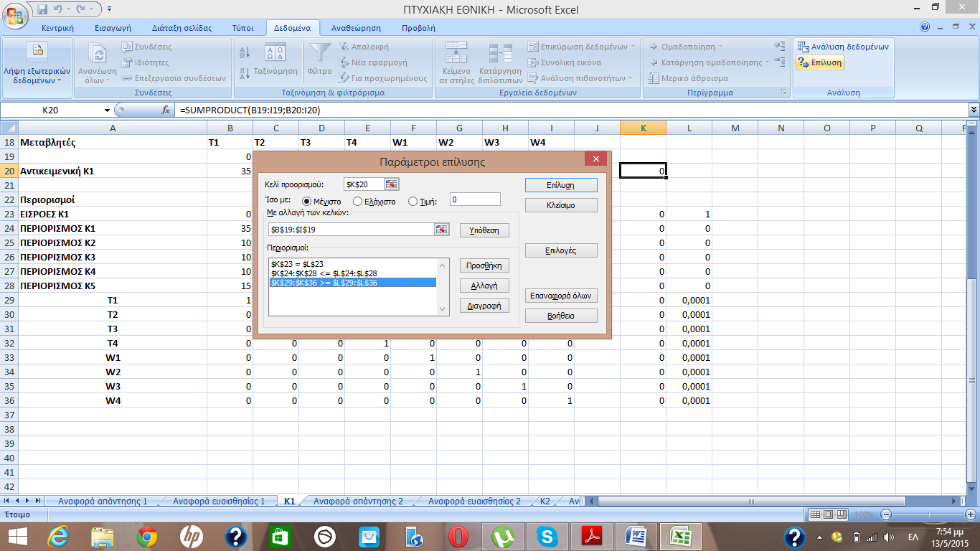Select the Τιμή radio button
This screenshot has width=980, height=551.
tap(413, 202)
